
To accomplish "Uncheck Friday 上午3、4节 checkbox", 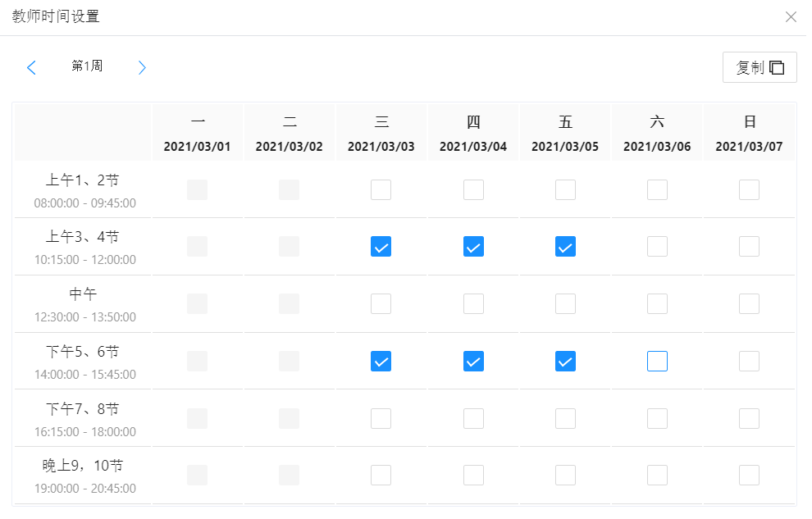I will [565, 247].
